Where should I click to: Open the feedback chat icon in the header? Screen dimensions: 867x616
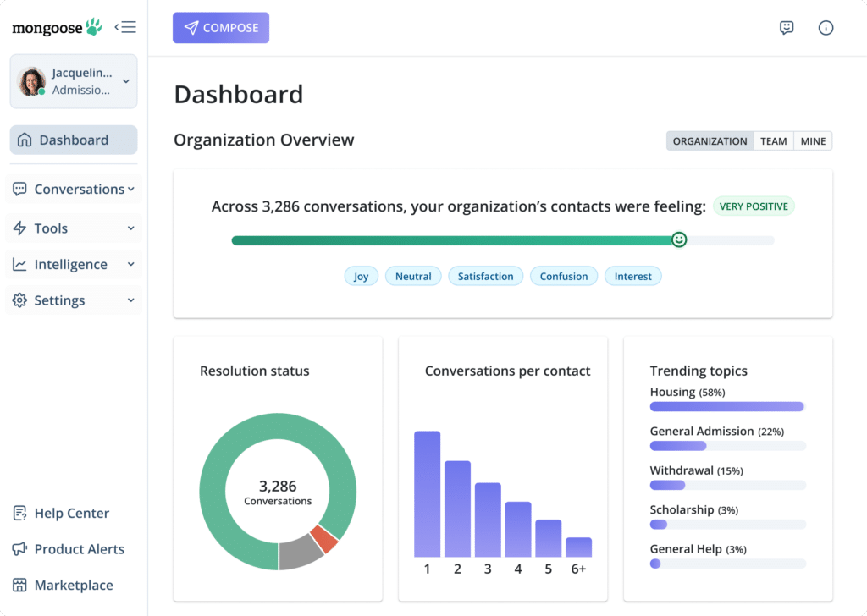(787, 27)
